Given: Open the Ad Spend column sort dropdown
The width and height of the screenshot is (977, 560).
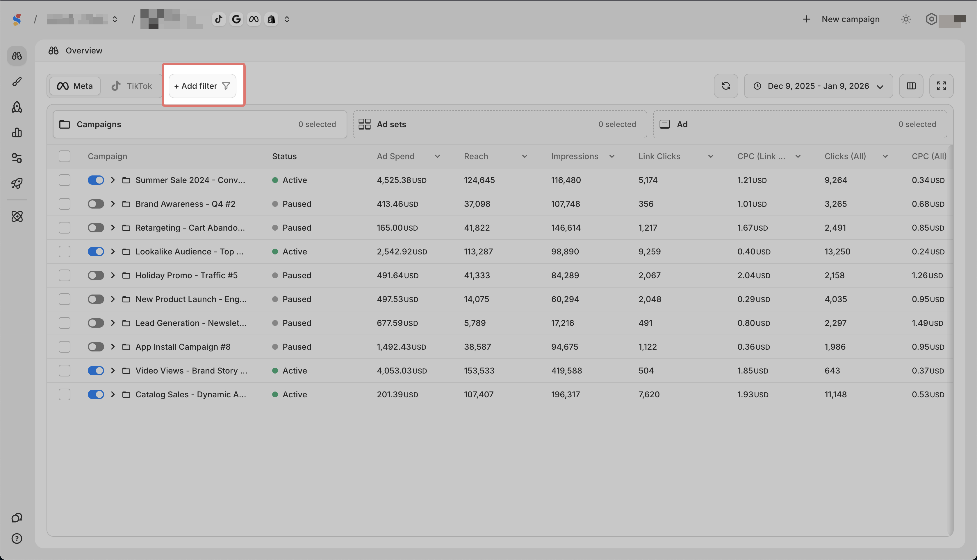Looking at the screenshot, I should 437,157.
